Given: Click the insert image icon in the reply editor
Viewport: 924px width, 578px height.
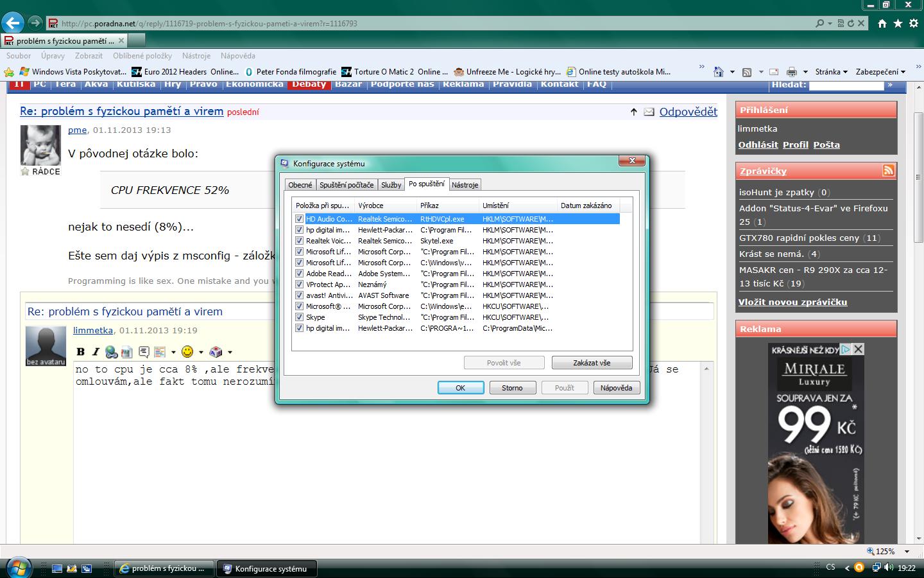Looking at the screenshot, I should [126, 351].
